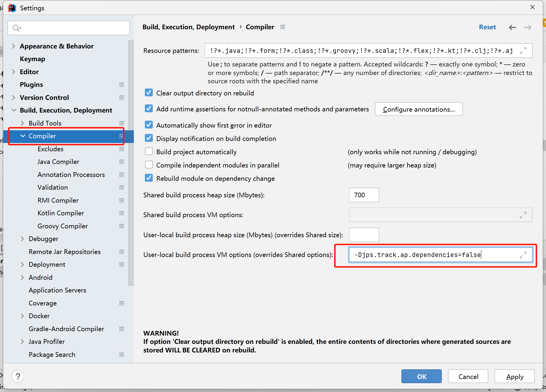This screenshot has width=546, height=392.
Task: Click project-level icon beside Package Search
Action: pos(122,355)
